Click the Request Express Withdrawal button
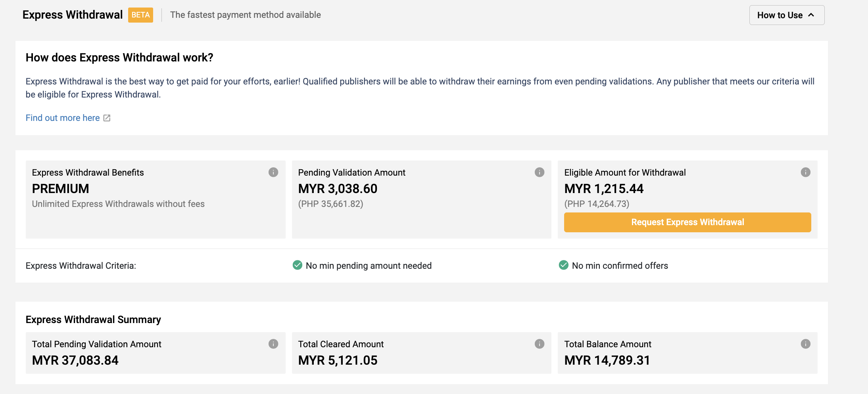 click(687, 222)
